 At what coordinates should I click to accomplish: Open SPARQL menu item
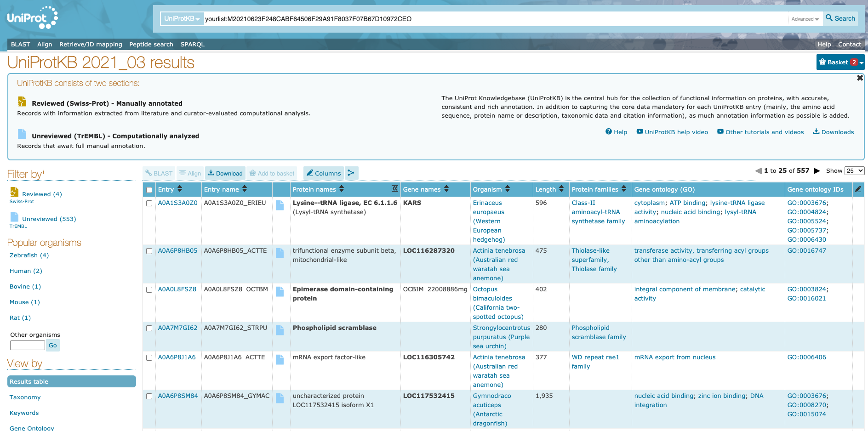pos(192,44)
